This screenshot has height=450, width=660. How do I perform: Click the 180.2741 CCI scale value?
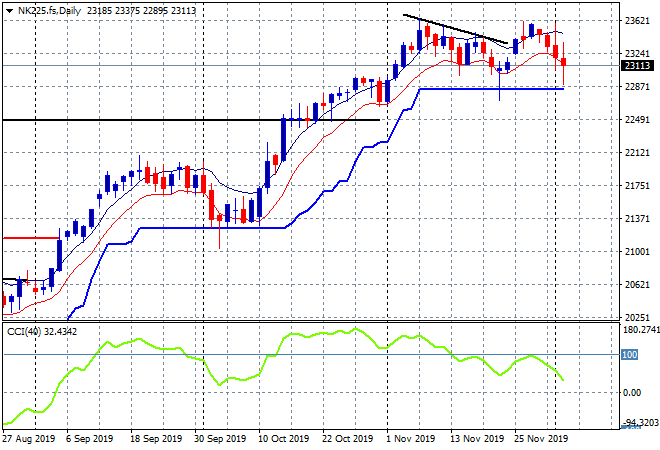641,330
